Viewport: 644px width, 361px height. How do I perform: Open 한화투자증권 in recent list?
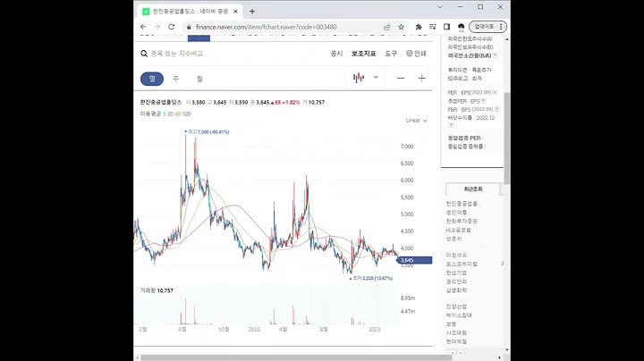coord(462,221)
